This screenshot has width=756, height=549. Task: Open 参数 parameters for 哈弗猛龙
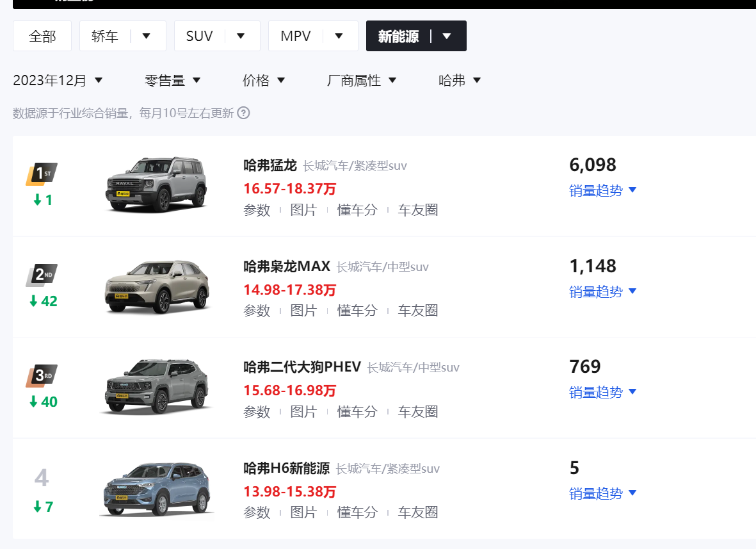pos(257,209)
